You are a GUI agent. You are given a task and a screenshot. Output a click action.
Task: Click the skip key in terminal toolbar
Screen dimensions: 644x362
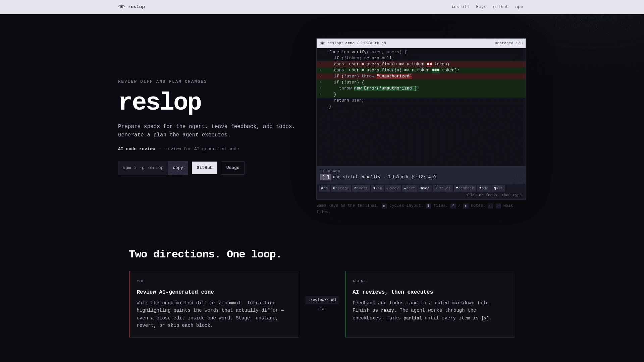click(x=377, y=188)
